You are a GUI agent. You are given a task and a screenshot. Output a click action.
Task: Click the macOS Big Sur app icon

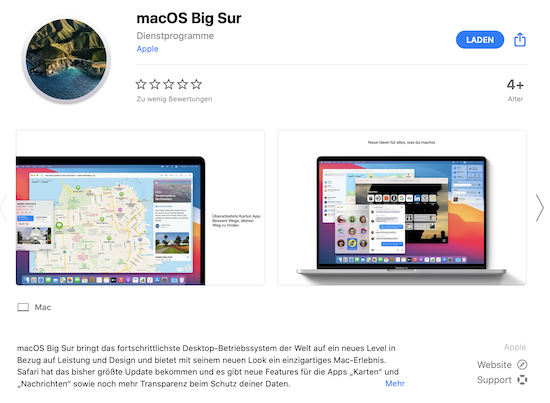click(x=66, y=59)
